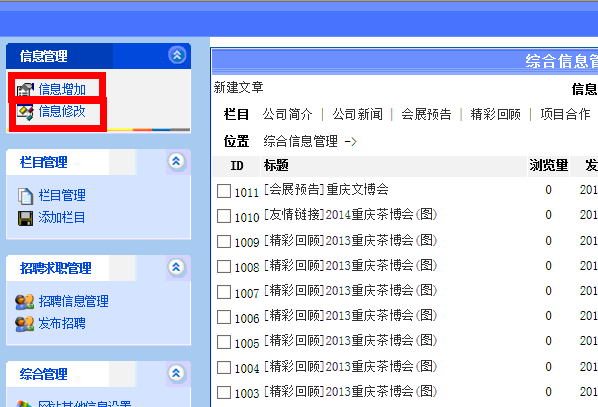The width and height of the screenshot is (598, 407).
Task: Click the 栏目管理 document icon
Action: [x=25, y=196]
